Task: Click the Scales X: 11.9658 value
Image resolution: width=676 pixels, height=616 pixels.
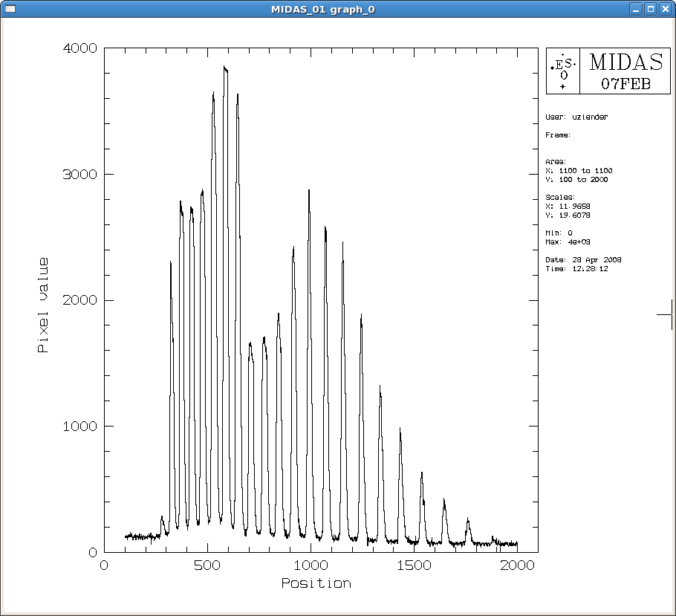Action: click(x=571, y=204)
